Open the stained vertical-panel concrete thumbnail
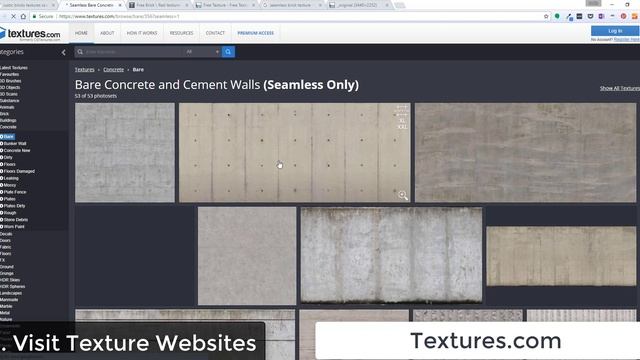The width and height of the screenshot is (640, 360). (x=391, y=255)
